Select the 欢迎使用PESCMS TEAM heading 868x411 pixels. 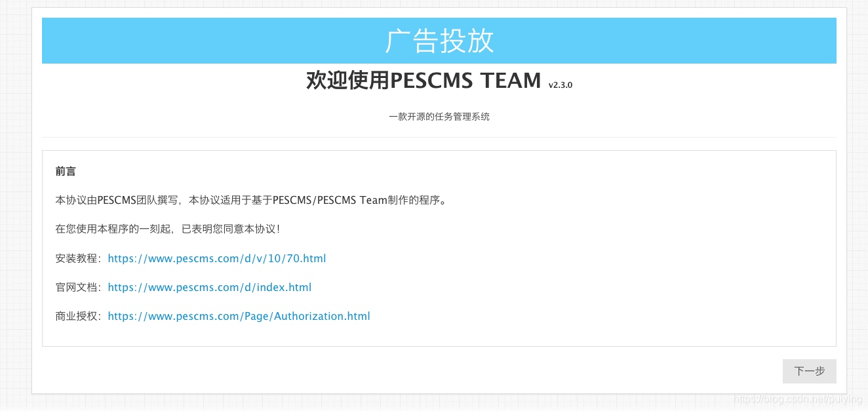tap(424, 81)
